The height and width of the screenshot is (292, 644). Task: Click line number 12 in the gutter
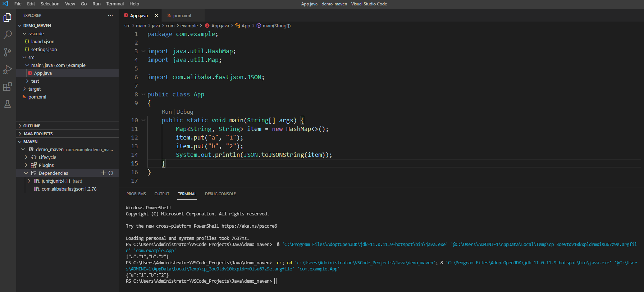click(134, 137)
